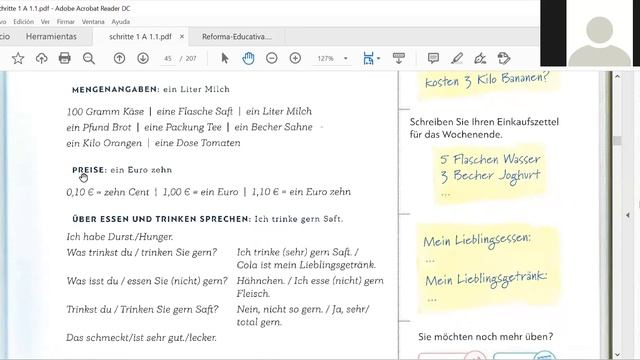Click the text 'Trinkst du / Trinken Sie gern Saft?'

[142, 309]
